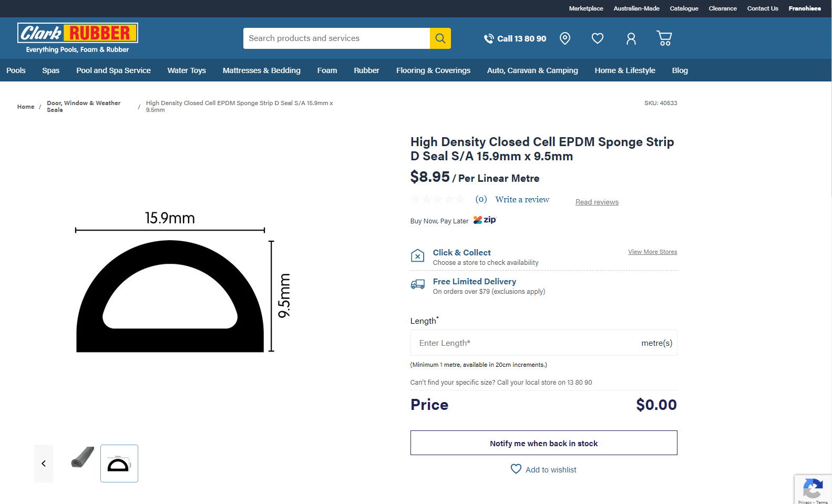Open the Flooring & Coverings menu
The height and width of the screenshot is (504, 832).
tap(433, 70)
